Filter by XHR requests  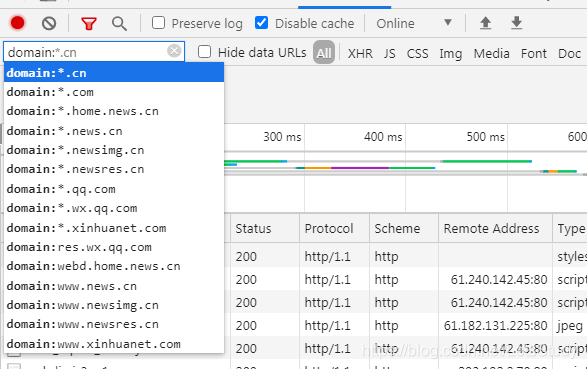click(360, 54)
